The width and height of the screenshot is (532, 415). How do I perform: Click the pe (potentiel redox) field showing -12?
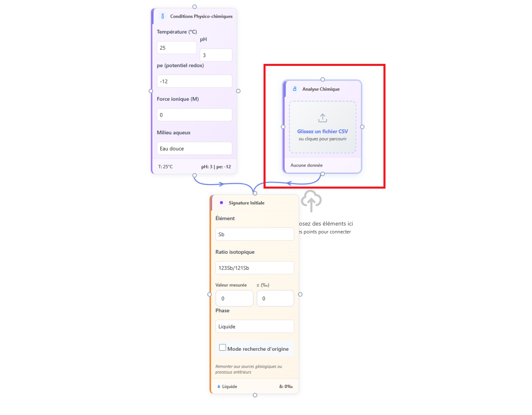point(194,81)
